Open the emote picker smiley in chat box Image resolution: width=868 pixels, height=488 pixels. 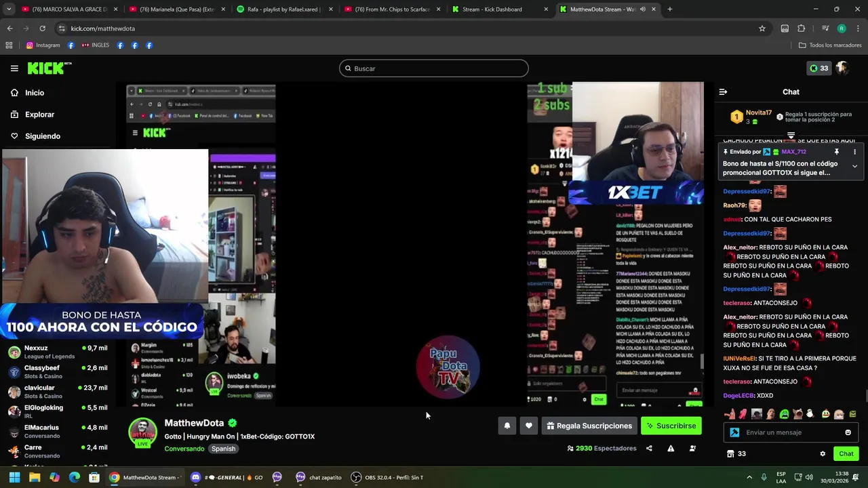pos(848,432)
